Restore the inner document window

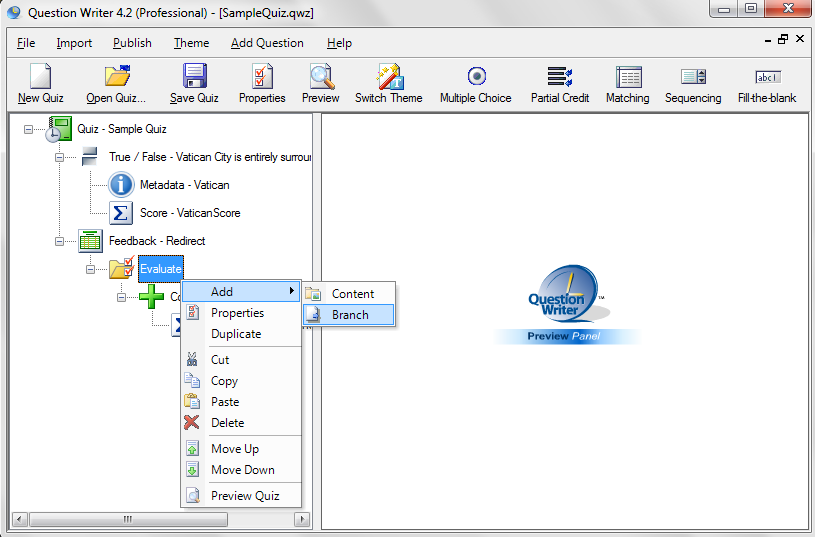783,40
